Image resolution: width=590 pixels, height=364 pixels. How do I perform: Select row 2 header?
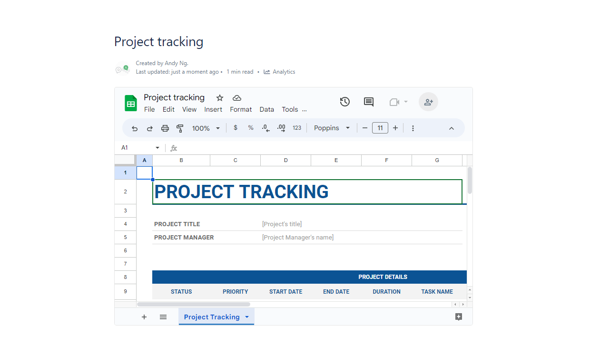coord(125,192)
